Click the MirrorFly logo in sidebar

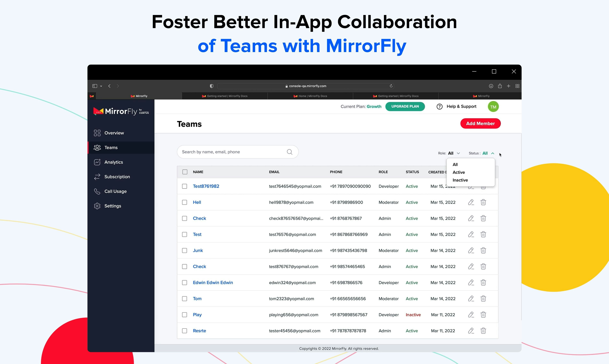(x=121, y=111)
